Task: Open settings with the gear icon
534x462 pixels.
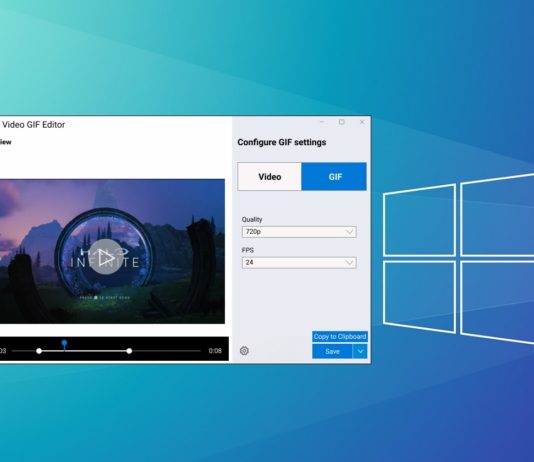Action: tap(244, 351)
